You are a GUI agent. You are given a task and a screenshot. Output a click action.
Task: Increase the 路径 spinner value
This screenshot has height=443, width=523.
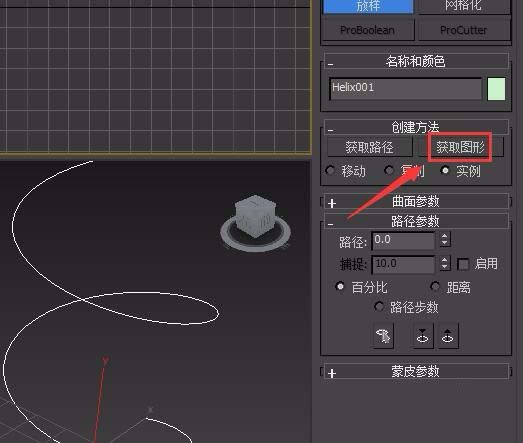pyautogui.click(x=444, y=236)
